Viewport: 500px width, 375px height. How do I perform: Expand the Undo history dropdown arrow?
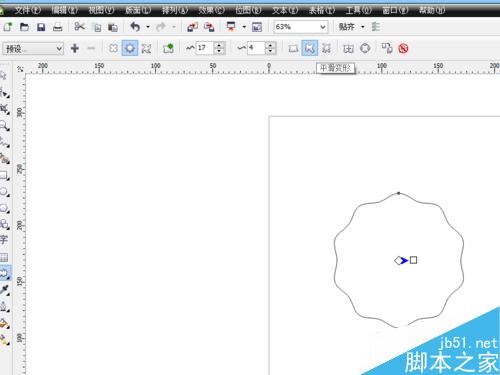coord(148,27)
